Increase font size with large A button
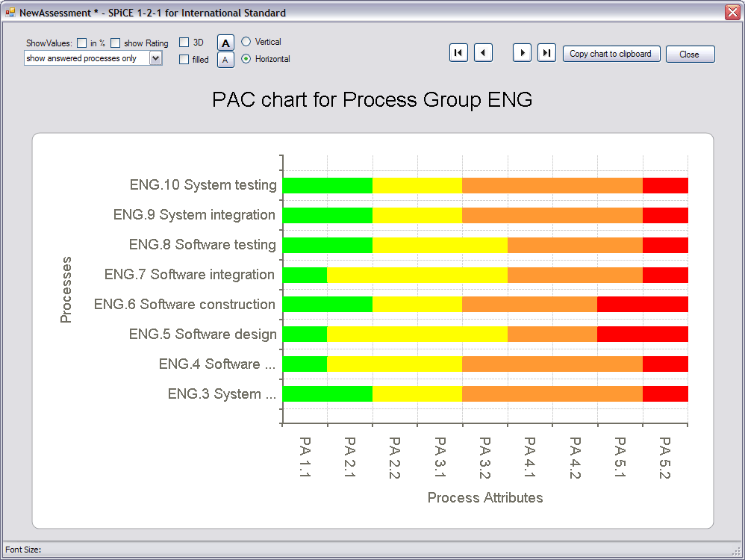Screen dimensions: 745x560 click(x=225, y=43)
